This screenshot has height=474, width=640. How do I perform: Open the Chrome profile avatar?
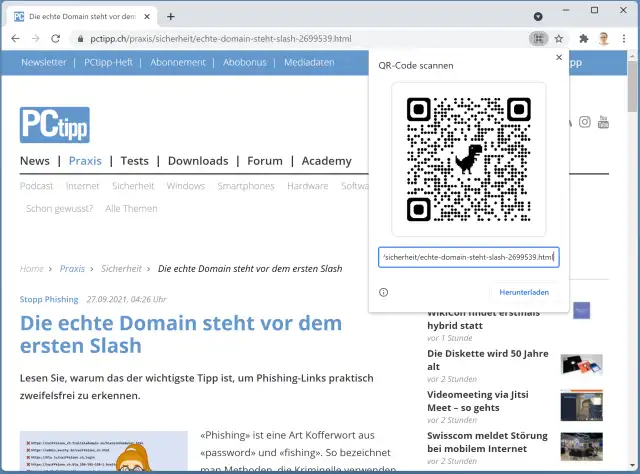pos(604,38)
